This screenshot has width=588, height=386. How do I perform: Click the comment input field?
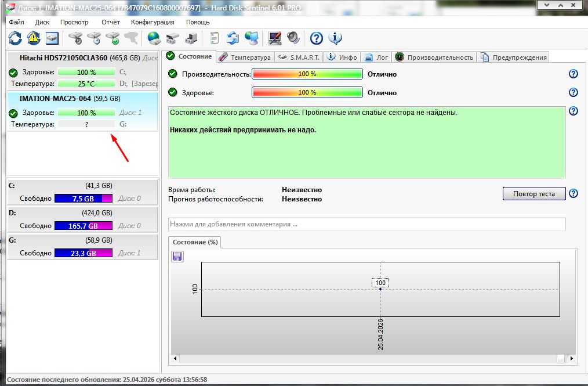click(366, 224)
